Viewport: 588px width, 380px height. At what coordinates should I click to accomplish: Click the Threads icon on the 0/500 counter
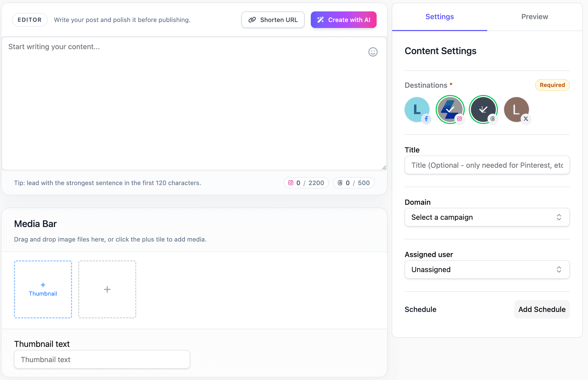tap(340, 182)
